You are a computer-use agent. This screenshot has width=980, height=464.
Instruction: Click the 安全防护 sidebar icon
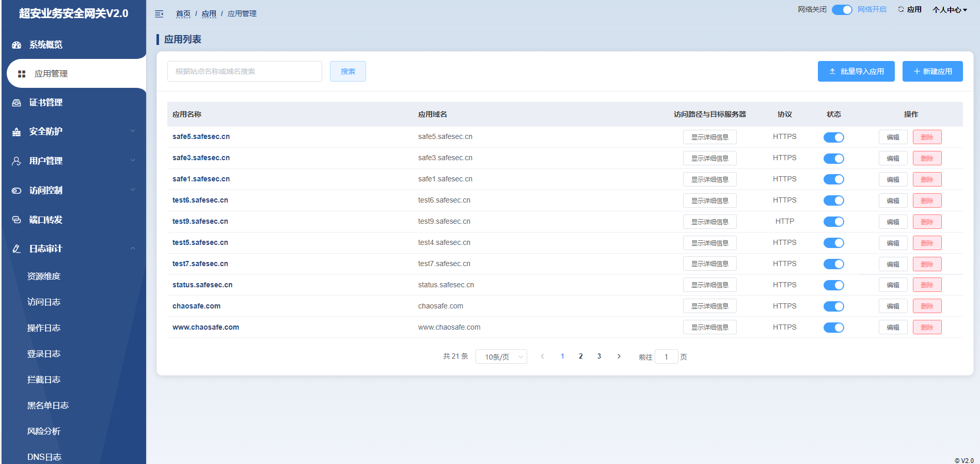[17, 132]
